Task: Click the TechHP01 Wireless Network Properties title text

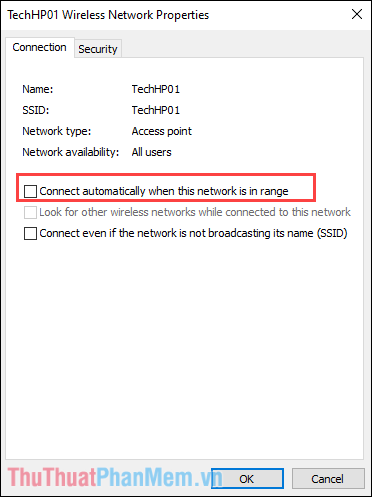Action: coord(108,15)
